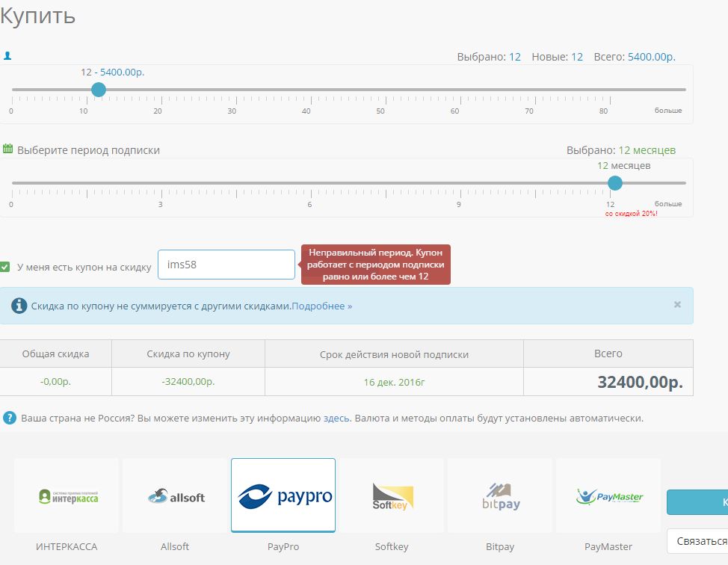Select the Interkassa payment logo
The height and width of the screenshot is (565, 728).
pos(67,495)
